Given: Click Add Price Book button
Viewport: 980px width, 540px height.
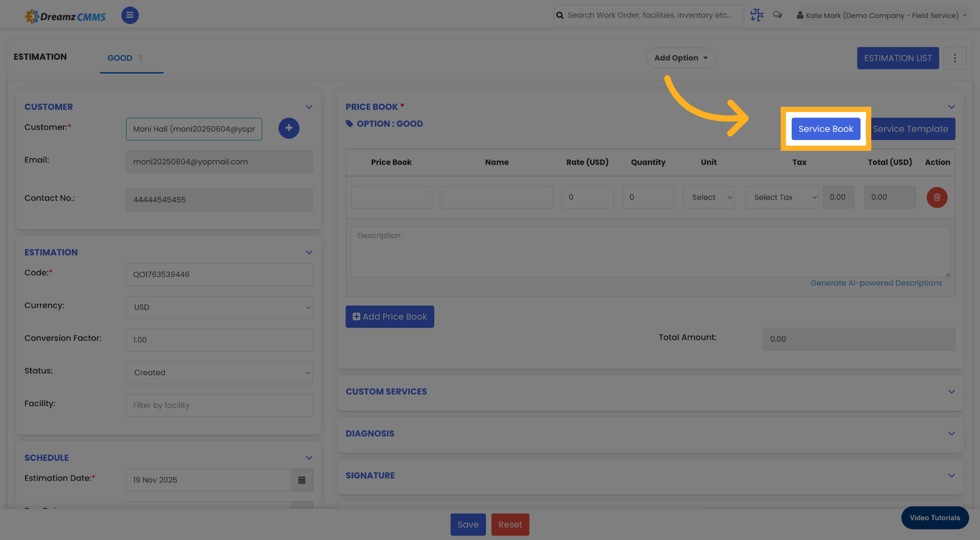Looking at the screenshot, I should 390,317.
